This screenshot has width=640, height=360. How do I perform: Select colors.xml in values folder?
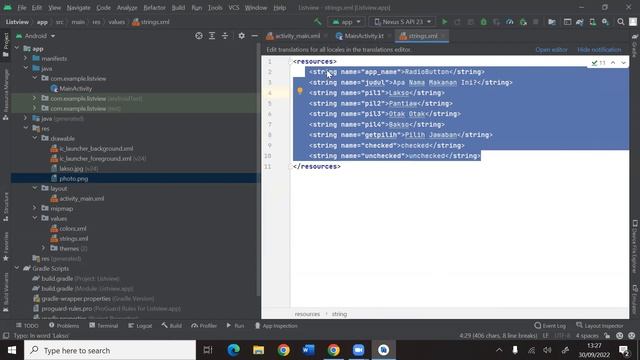(x=73, y=229)
